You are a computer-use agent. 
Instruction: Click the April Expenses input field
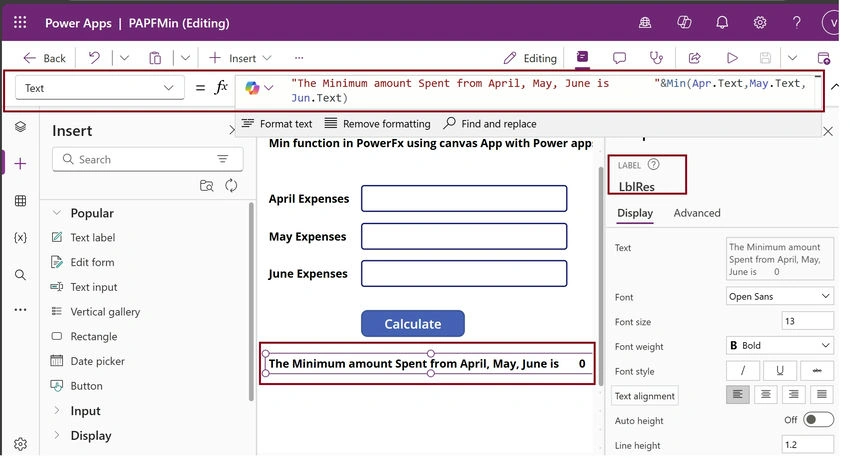(x=464, y=199)
